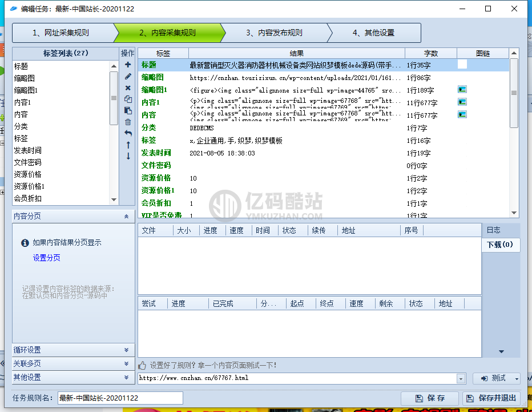This screenshot has width=532, height=412.
Task: Click the 设置分页 link
Action: coord(46,258)
